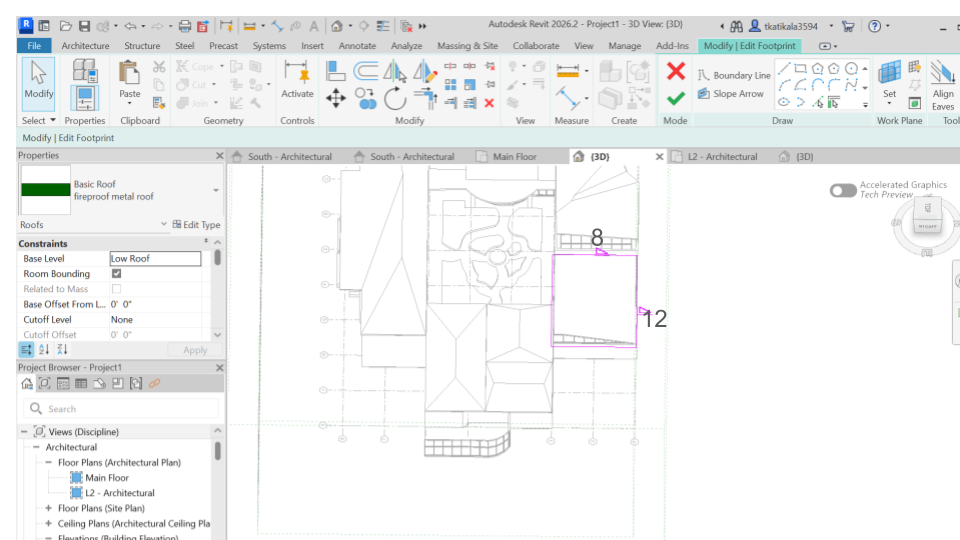Toggle the Accelerated Graphics switch
The width and height of the screenshot is (960, 540).
(x=843, y=190)
